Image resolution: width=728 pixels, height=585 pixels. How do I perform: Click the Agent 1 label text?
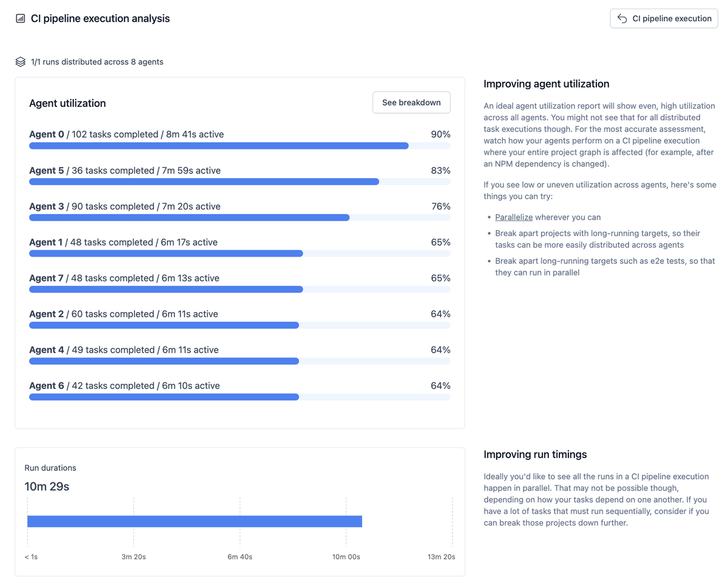pos(45,242)
